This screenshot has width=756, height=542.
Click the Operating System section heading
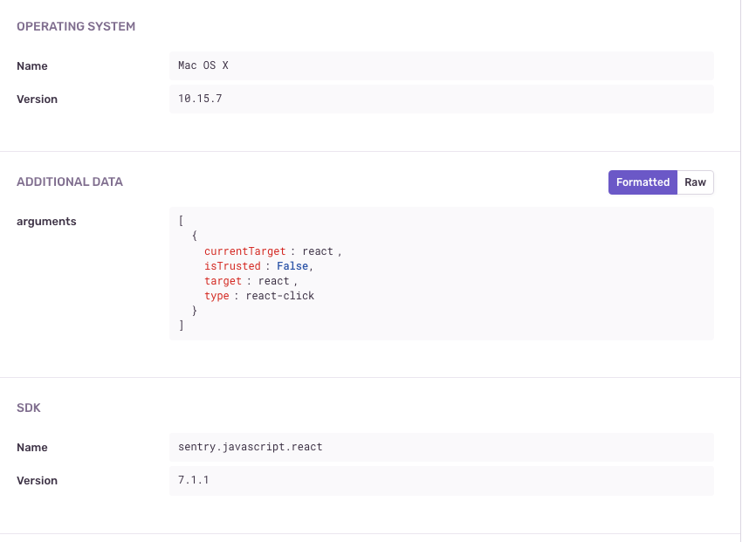point(76,26)
